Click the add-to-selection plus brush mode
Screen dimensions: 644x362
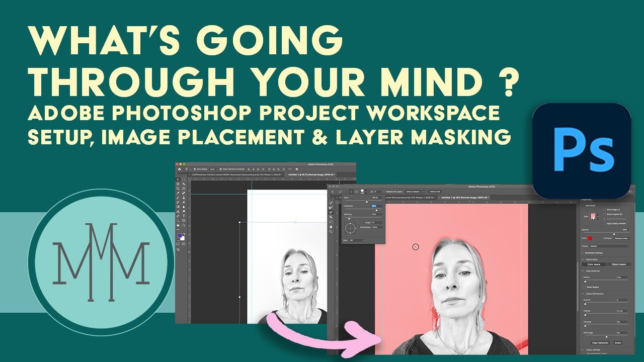[x=351, y=192]
